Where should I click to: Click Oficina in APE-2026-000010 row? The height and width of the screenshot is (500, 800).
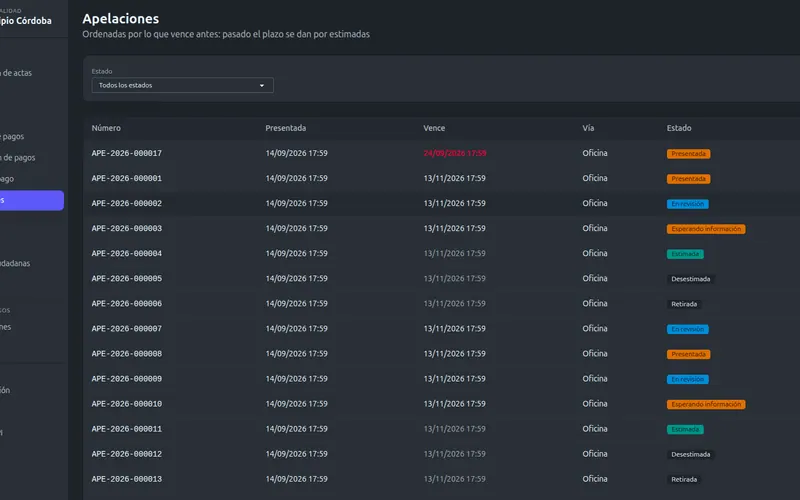coord(595,404)
